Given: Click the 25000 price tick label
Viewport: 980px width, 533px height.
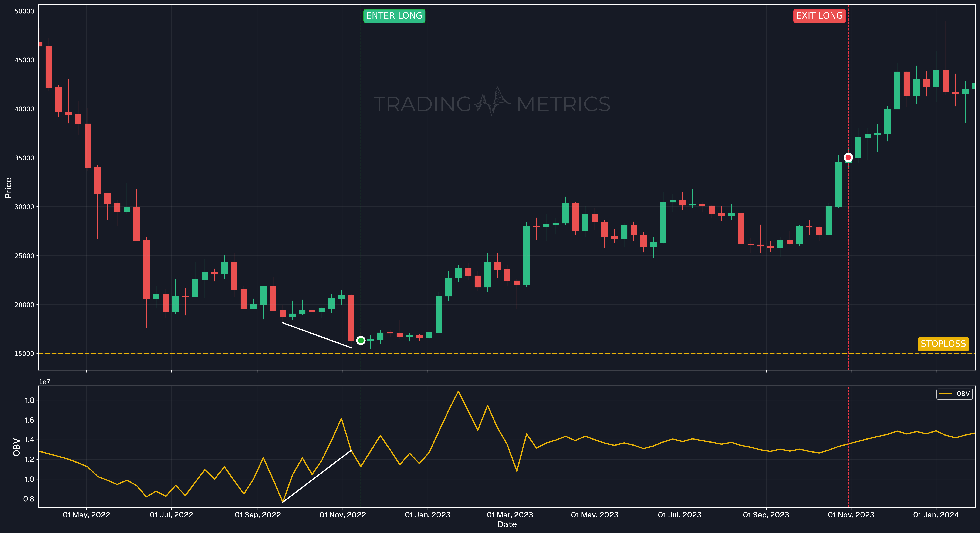Looking at the screenshot, I should (24, 256).
